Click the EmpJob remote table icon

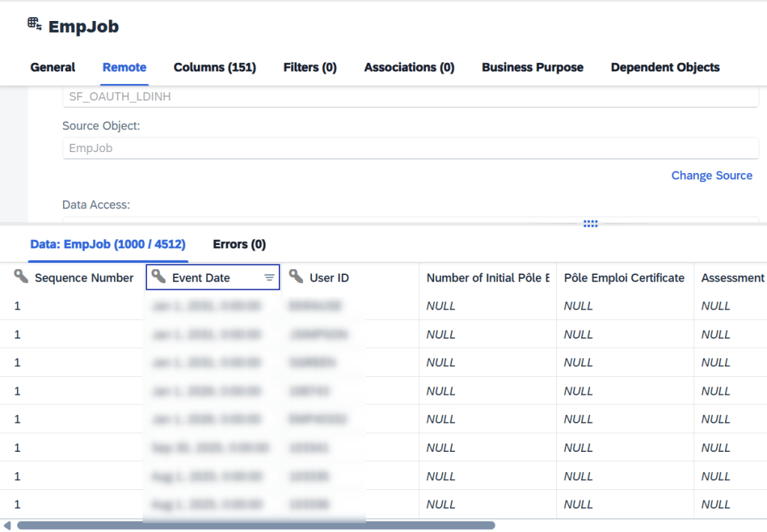tap(34, 25)
